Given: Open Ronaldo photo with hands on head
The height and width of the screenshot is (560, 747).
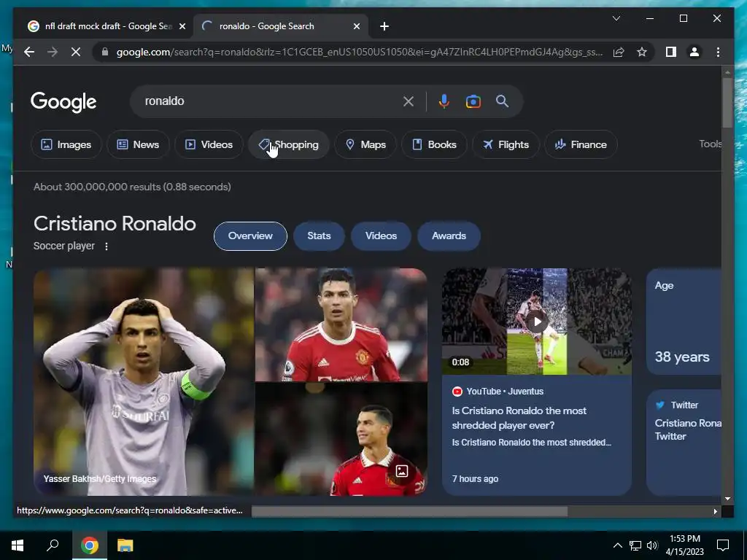Looking at the screenshot, I should coord(144,382).
